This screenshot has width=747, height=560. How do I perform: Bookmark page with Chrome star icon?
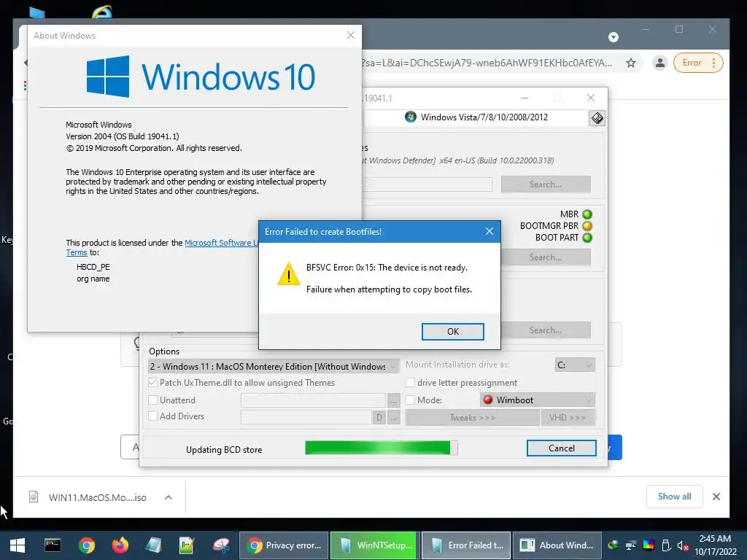coord(631,63)
